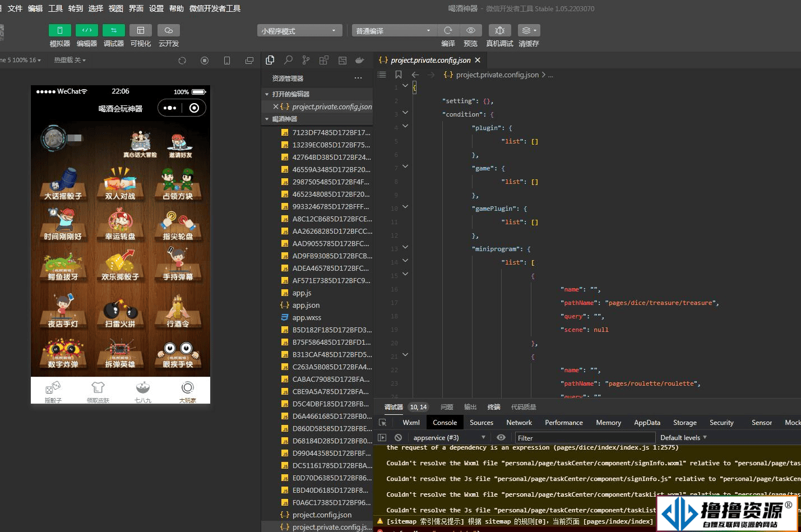This screenshot has width=801, height=532.
Task: Open the Default levels dropdown
Action: [x=683, y=438]
